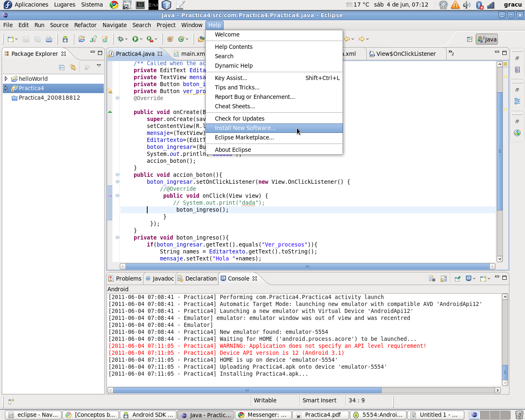This screenshot has width=525, height=420.
Task: Switch to the Problems tab
Action: click(x=125, y=278)
